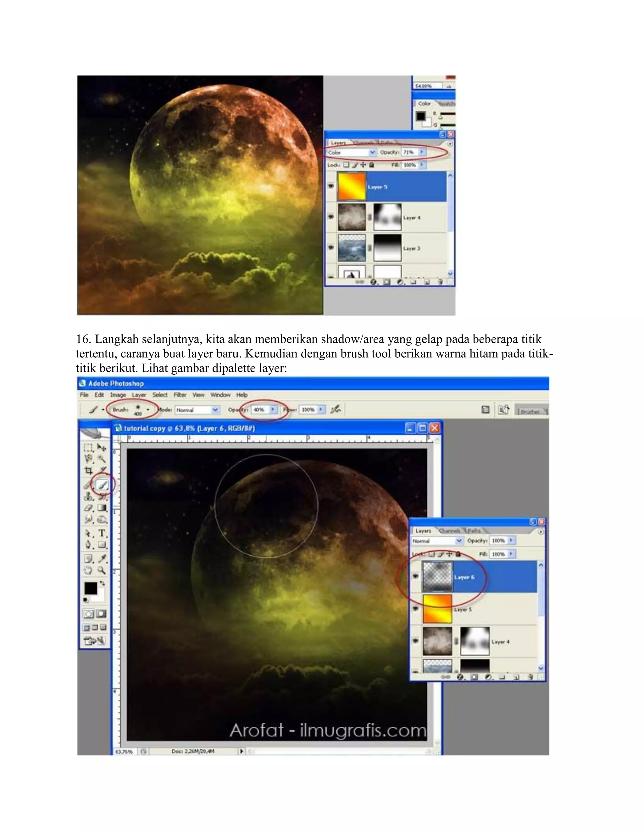Viewport: 644px width, 833px height.
Task: Select the Dodge tool in toolbox
Action: click(102, 519)
